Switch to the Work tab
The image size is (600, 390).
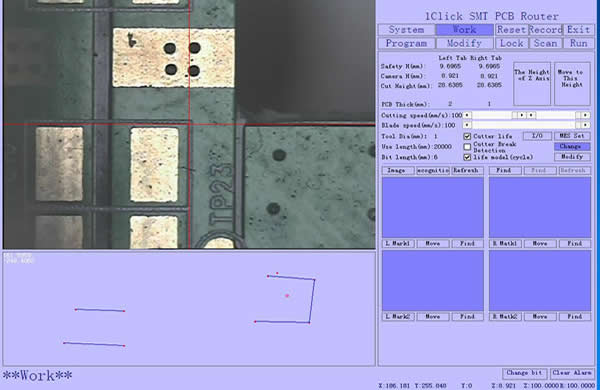tap(465, 30)
